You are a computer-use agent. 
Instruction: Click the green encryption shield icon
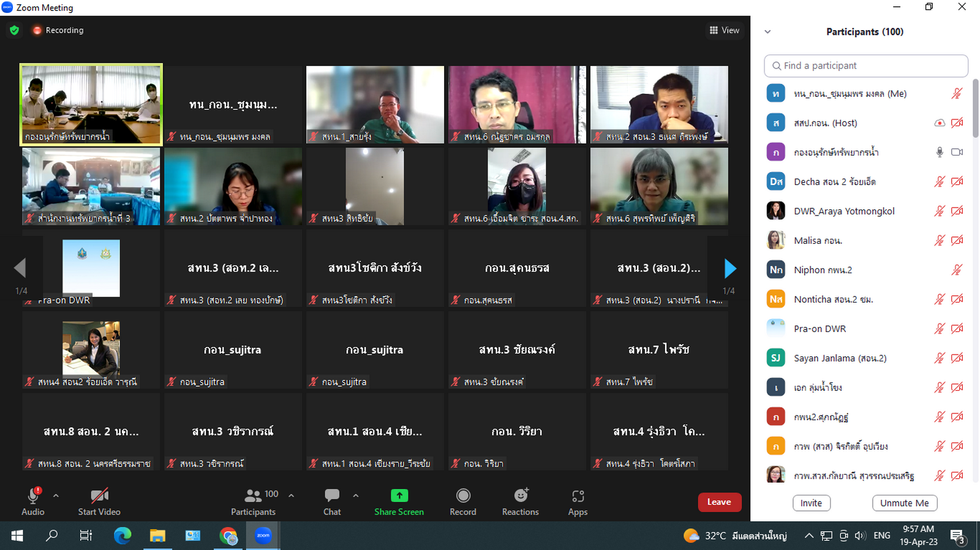click(15, 30)
